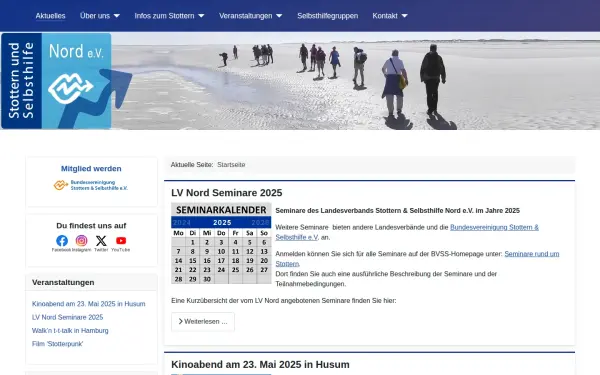Viewport: 600px width, 375px height.
Task: Click the Veranstaltungen sidebar heading
Action: point(63,282)
